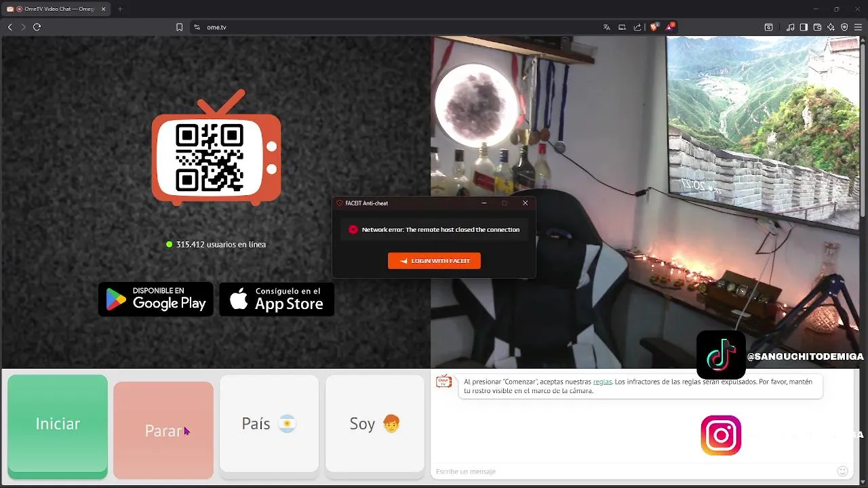
Task: Go back using the browser back arrow
Action: pos(9,27)
